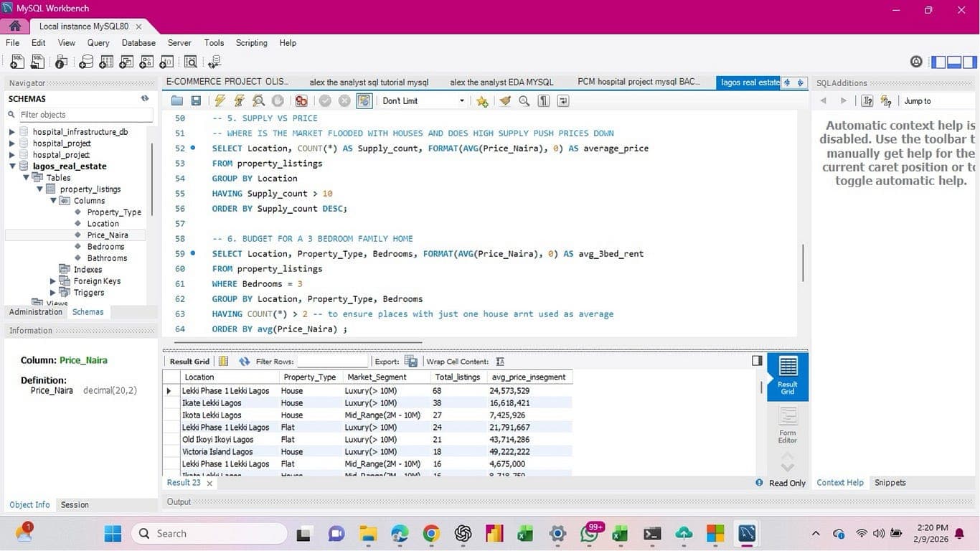
Task: Collapse the lagos_real_estate schema
Action: 11,166
